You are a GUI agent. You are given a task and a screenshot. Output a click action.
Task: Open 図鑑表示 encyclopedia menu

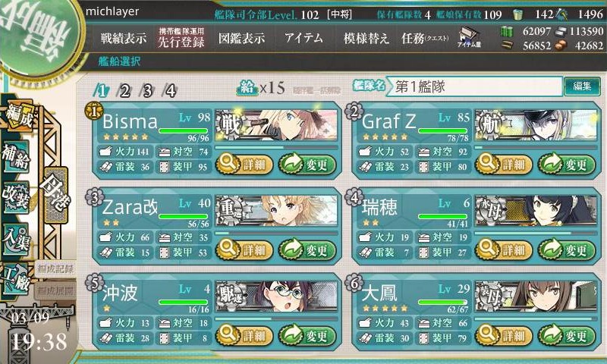click(241, 38)
